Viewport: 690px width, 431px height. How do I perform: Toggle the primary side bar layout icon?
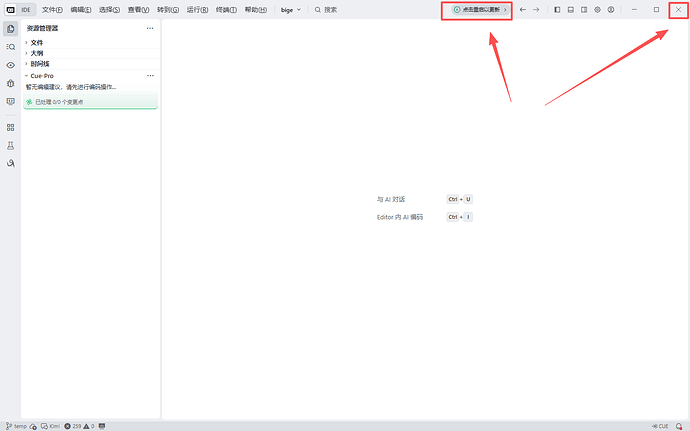557,10
